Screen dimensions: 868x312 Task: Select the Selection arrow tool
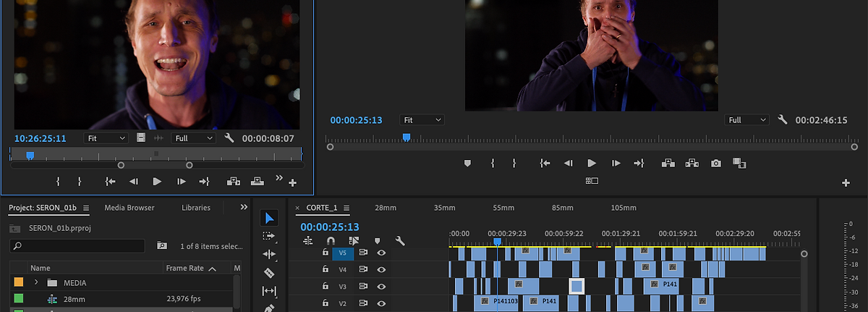pos(269,218)
